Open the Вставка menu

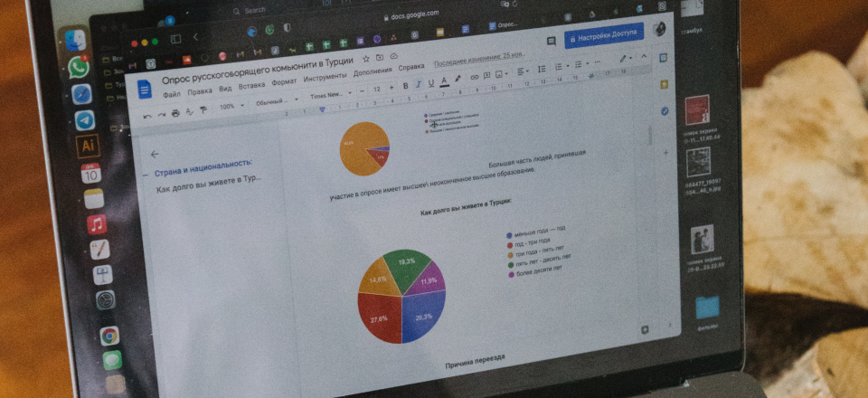coord(251,86)
